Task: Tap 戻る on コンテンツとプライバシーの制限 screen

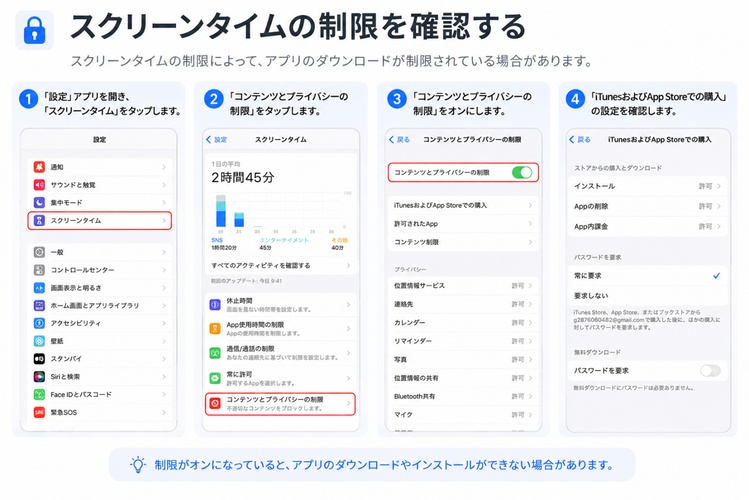Action: 399,139
